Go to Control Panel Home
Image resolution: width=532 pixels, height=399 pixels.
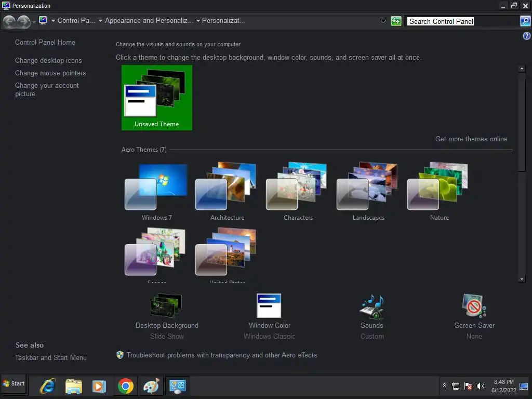(45, 43)
